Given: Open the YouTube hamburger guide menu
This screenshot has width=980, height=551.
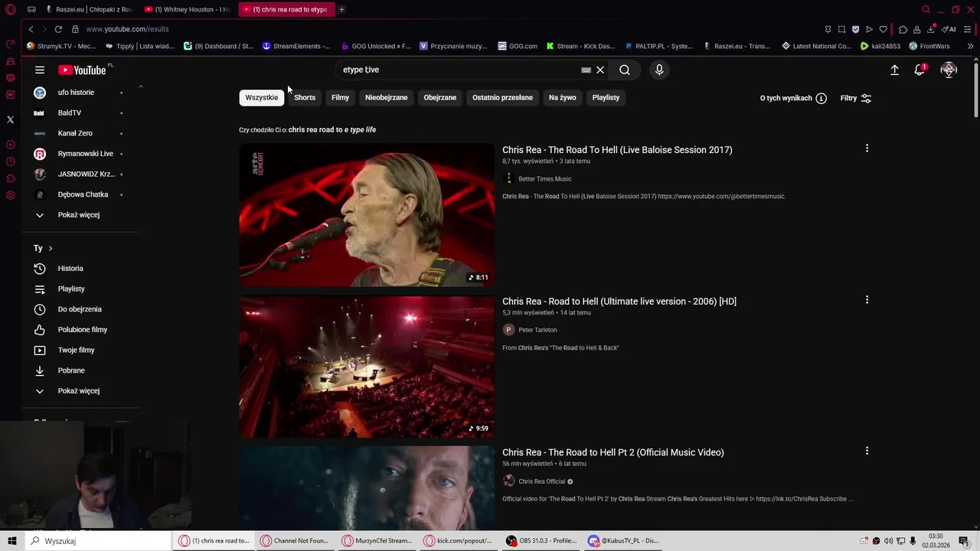Looking at the screenshot, I should point(40,70).
